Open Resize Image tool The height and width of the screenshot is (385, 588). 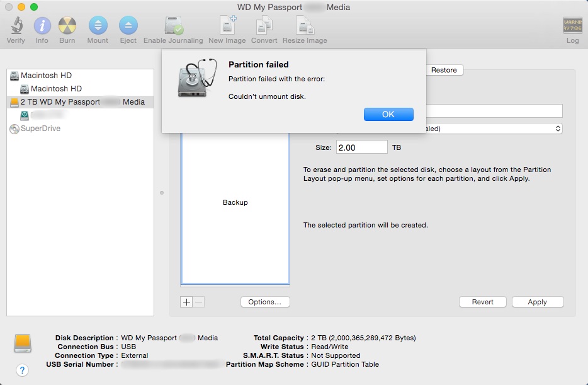click(x=304, y=26)
